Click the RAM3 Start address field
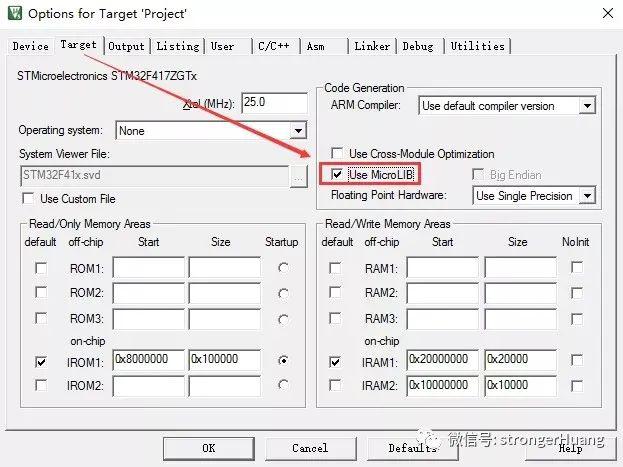This screenshot has height=467, width=623. (443, 319)
